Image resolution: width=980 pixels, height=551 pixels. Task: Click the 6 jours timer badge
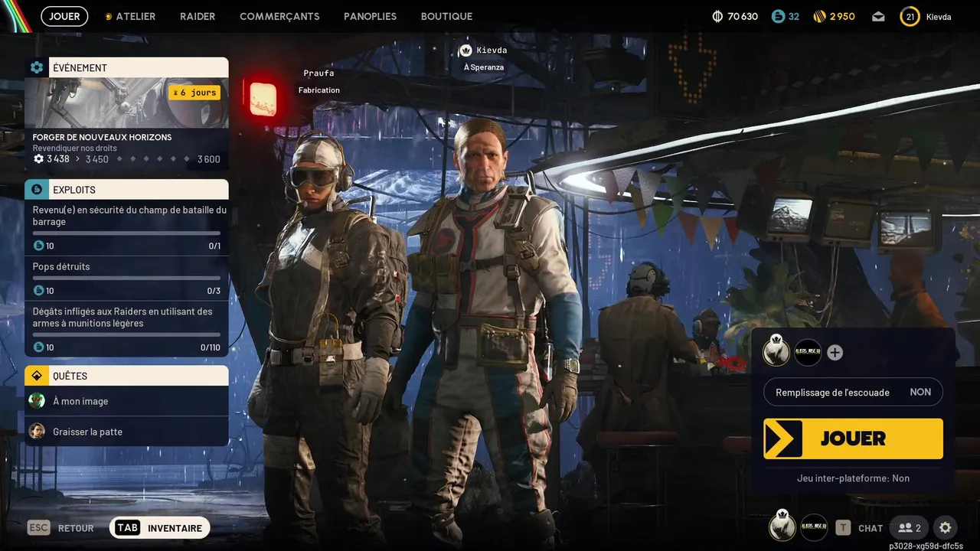[194, 93]
